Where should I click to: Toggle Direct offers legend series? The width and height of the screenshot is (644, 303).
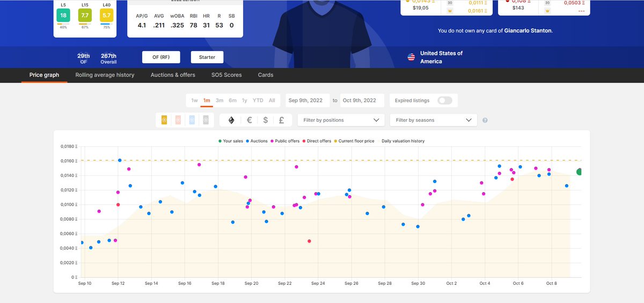(x=317, y=141)
